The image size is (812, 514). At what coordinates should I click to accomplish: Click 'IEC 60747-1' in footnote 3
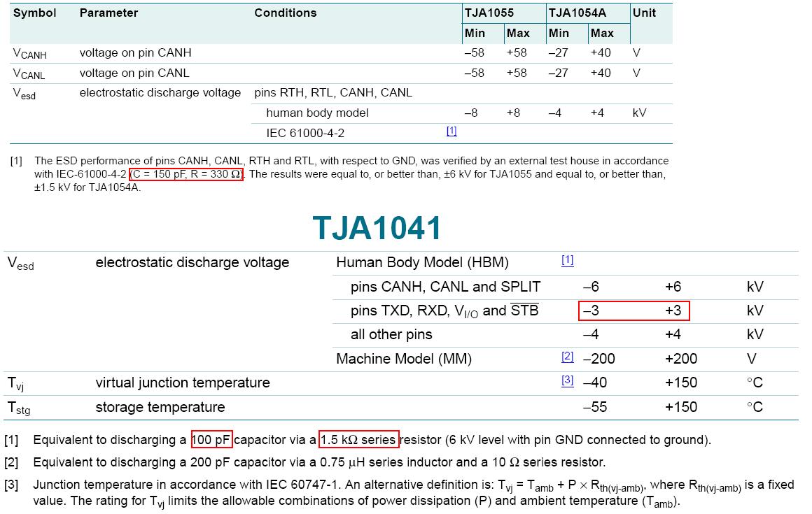click(x=302, y=485)
